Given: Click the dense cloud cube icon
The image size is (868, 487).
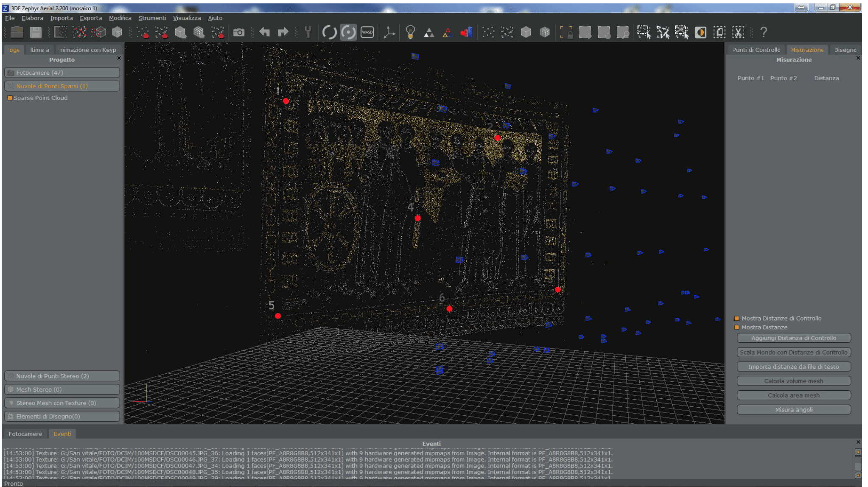Looking at the screenshot, I should [x=99, y=32].
